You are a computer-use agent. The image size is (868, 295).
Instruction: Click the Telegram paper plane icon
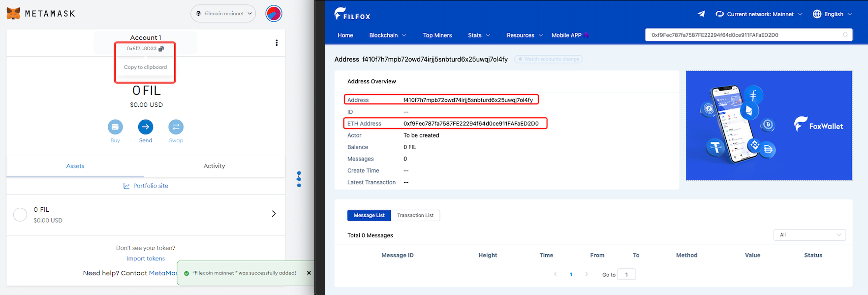click(701, 14)
